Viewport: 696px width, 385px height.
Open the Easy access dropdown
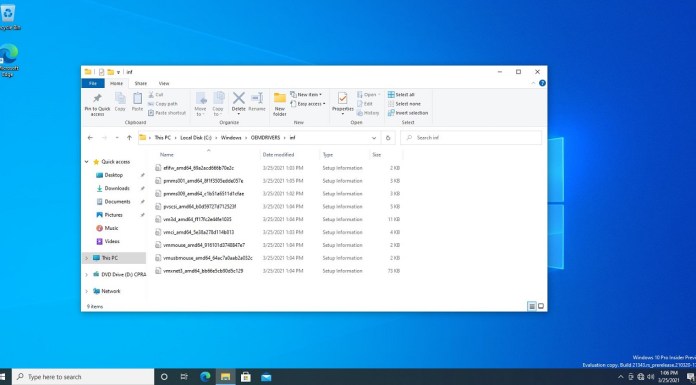[308, 104]
